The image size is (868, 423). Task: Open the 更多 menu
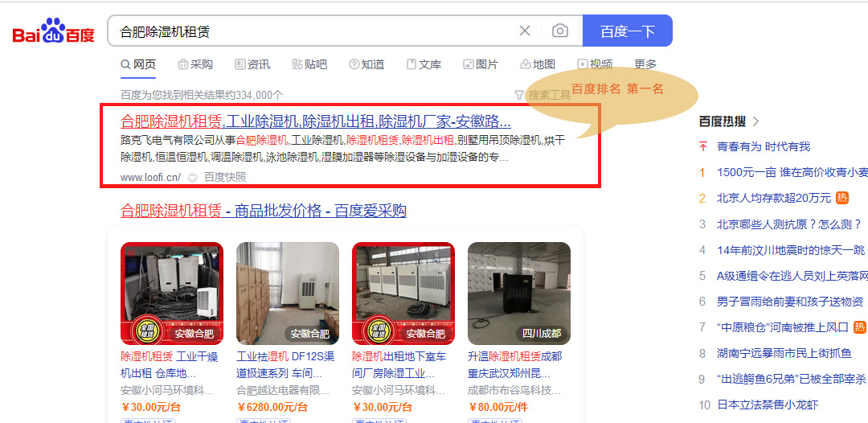[x=645, y=65]
